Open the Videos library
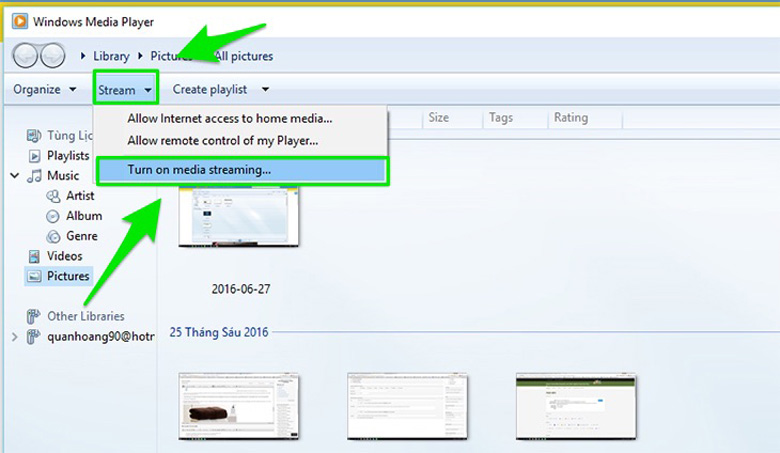 [65, 256]
